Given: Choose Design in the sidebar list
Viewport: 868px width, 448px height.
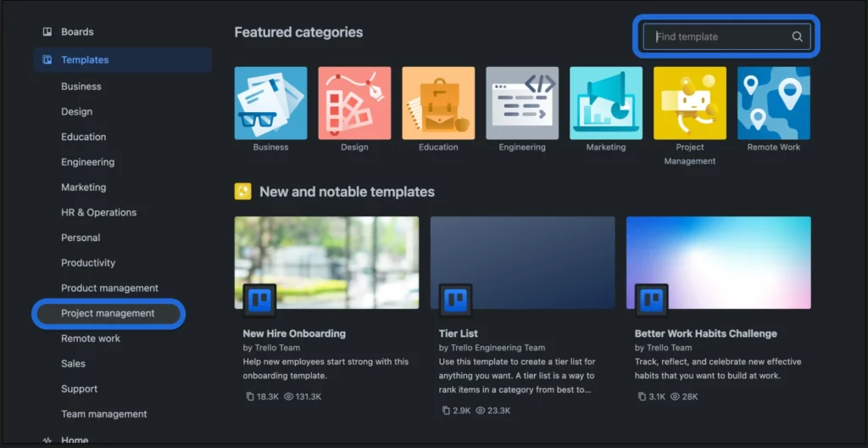Looking at the screenshot, I should click(x=77, y=111).
